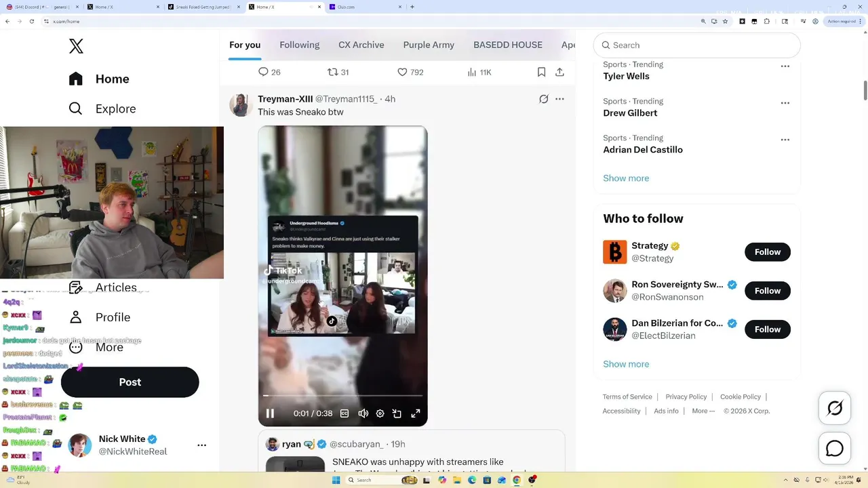Open Grok floating button
868x488 pixels.
(x=835, y=408)
